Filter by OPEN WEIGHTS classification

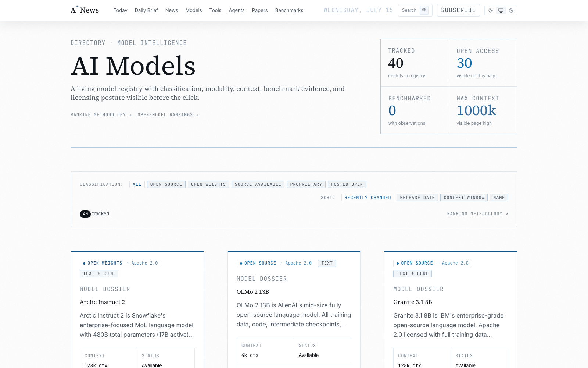pyautogui.click(x=208, y=184)
